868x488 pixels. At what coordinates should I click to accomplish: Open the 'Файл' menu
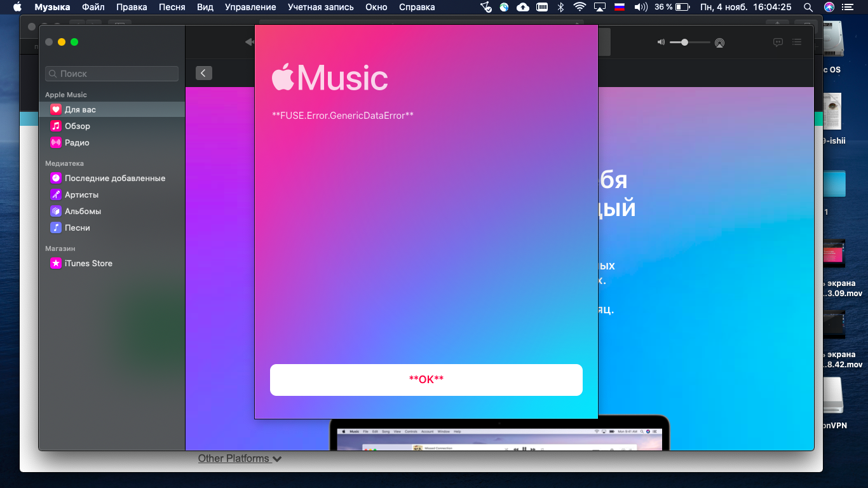[93, 7]
